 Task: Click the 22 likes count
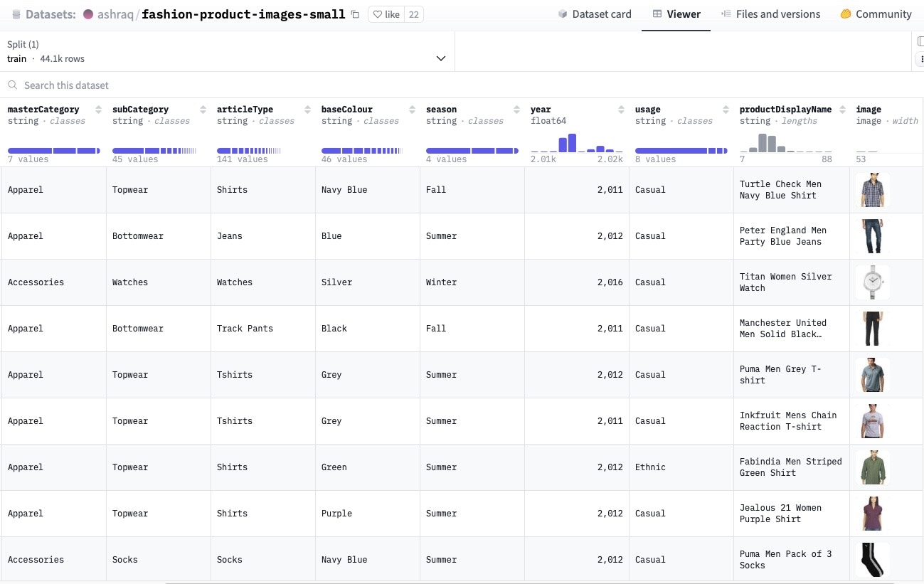(x=414, y=14)
